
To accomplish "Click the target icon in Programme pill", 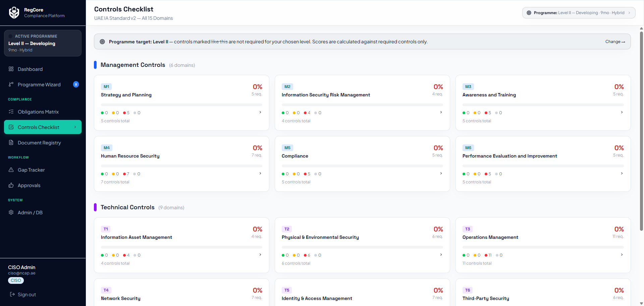I will coord(529,13).
